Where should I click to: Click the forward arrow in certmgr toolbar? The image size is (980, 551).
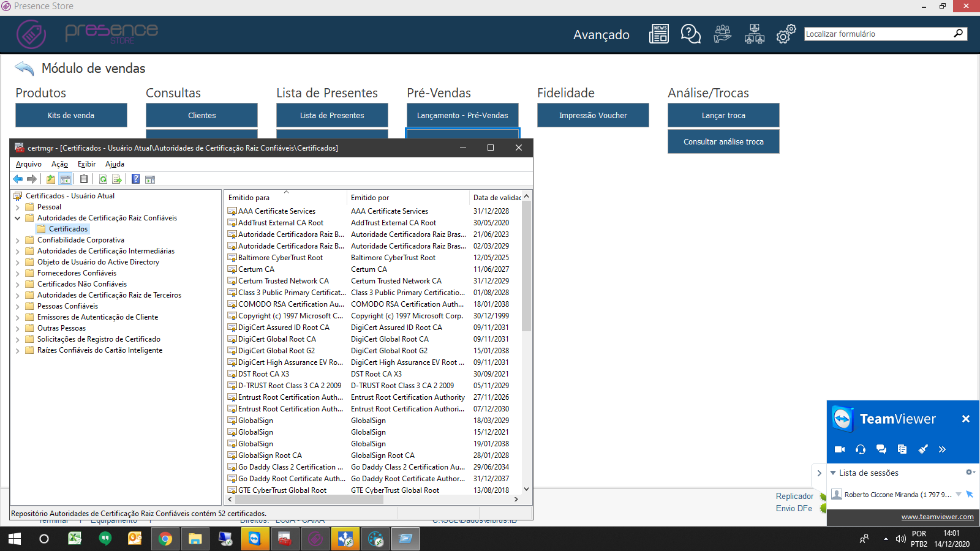[32, 179]
